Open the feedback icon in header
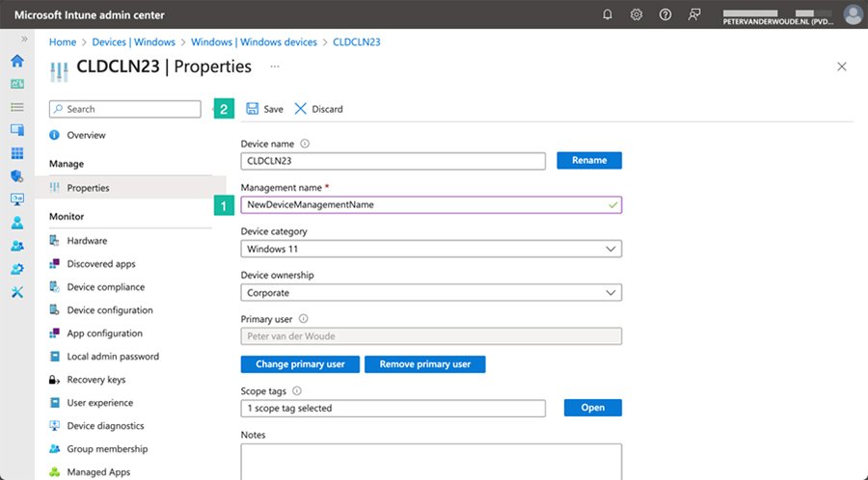 693,14
